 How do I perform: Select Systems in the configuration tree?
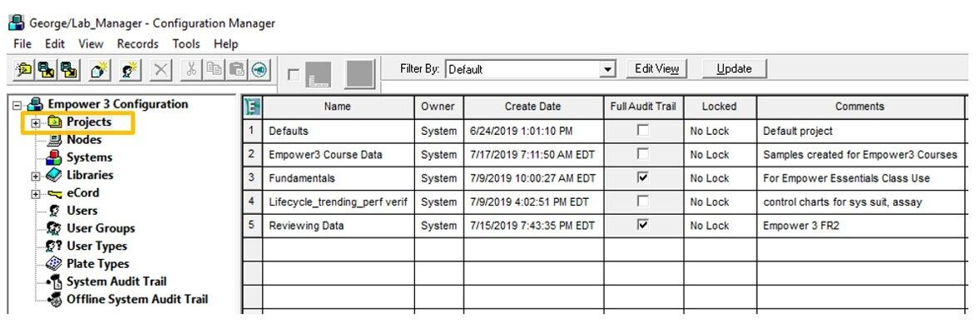tap(89, 157)
